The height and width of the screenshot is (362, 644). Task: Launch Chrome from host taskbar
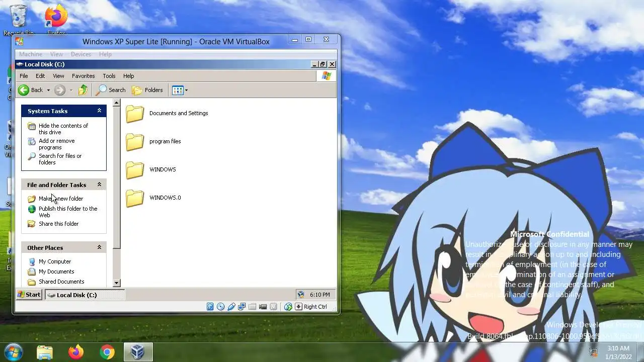[x=107, y=352]
